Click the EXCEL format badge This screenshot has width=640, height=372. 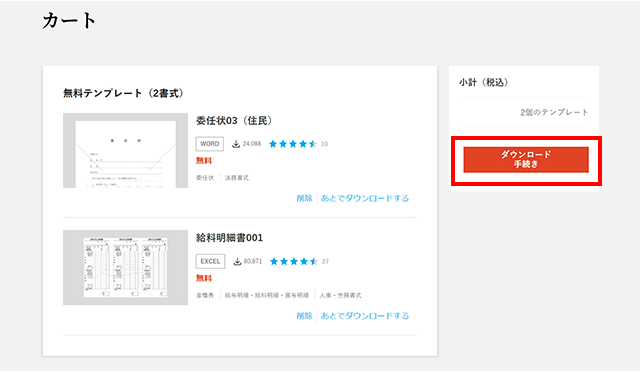[x=210, y=261]
